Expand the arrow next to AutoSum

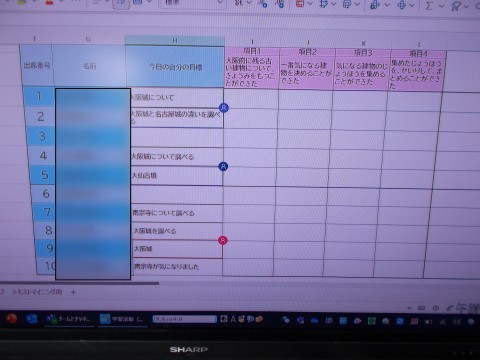[441, 6]
